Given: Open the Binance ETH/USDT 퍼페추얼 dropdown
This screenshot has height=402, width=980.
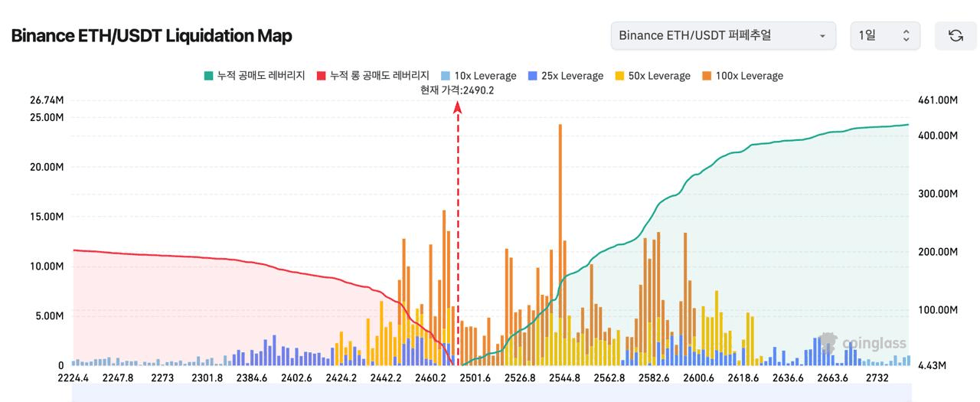Looking at the screenshot, I should [723, 35].
